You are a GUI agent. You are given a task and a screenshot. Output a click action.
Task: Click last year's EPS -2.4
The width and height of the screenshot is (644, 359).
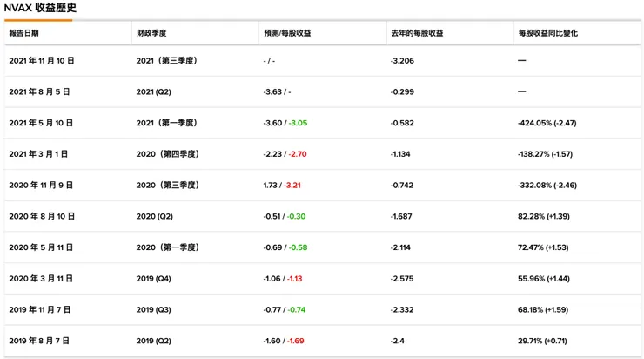click(x=397, y=341)
